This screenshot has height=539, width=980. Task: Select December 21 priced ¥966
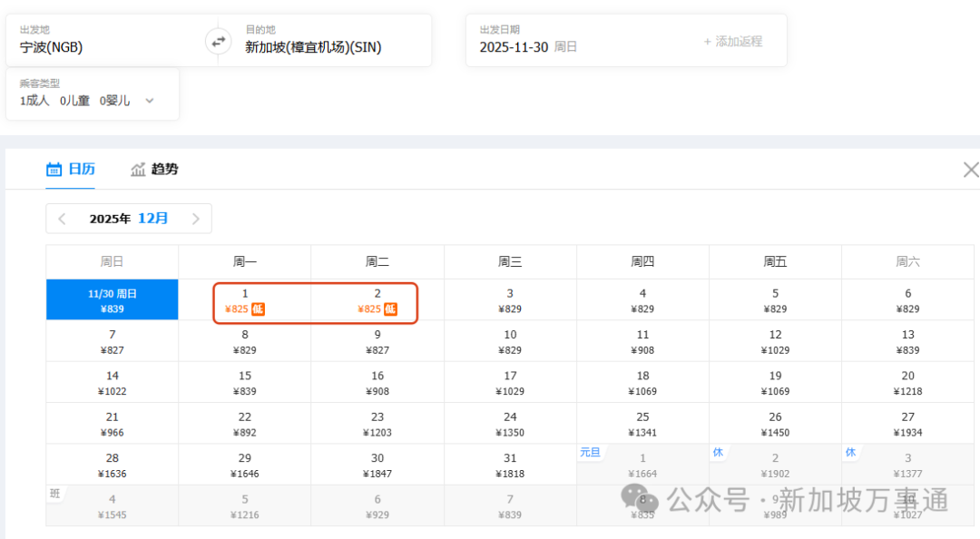[113, 424]
